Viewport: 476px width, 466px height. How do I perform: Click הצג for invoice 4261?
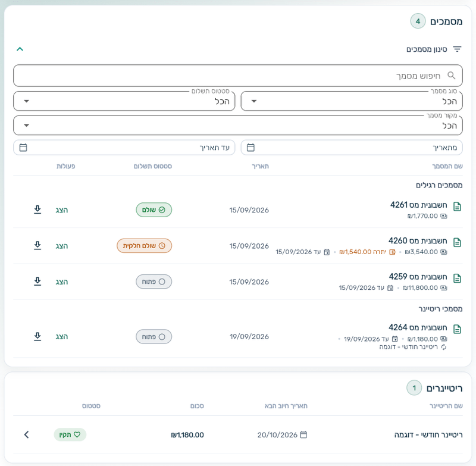(62, 210)
